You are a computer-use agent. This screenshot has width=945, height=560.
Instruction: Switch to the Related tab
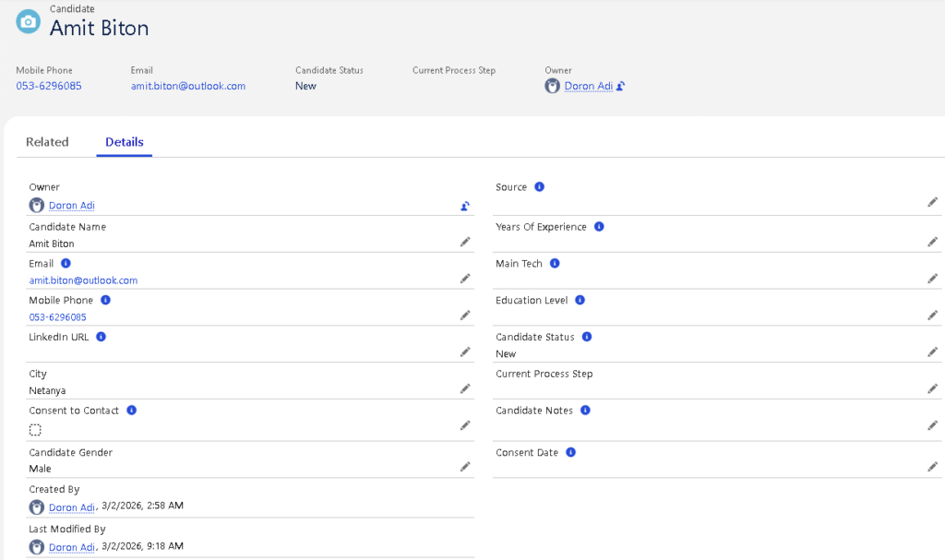(47, 142)
